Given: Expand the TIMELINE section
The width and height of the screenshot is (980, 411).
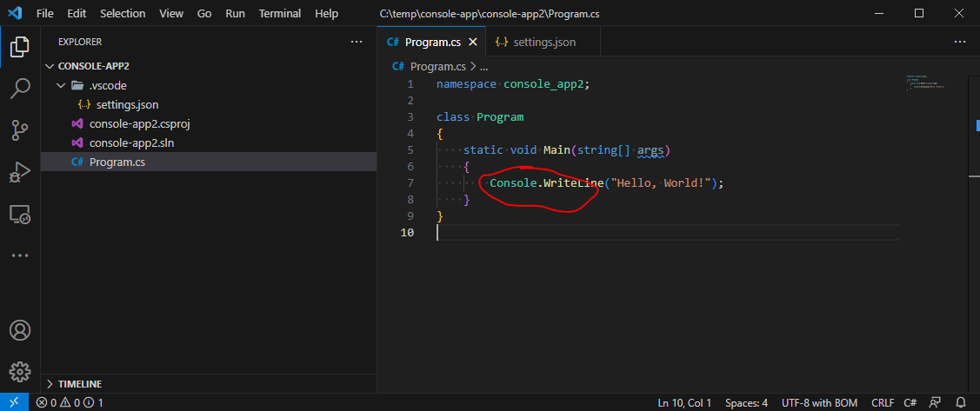Looking at the screenshot, I should coord(208,384).
